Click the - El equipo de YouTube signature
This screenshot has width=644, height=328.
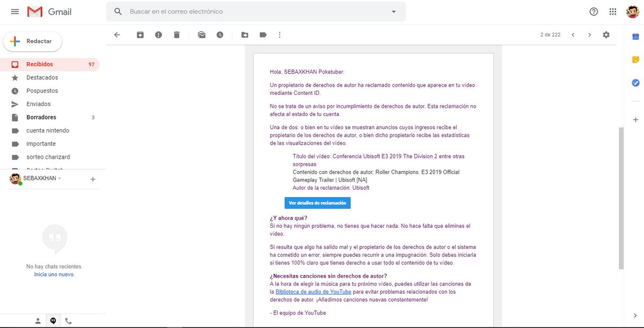pos(298,312)
